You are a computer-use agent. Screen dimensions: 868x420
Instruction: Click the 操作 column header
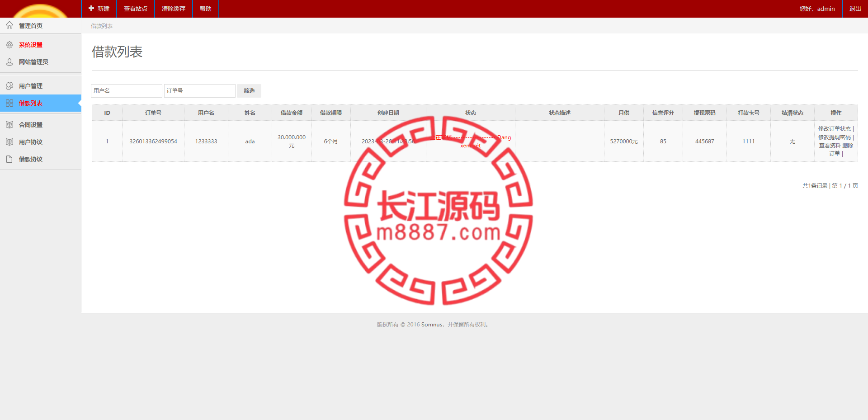tap(836, 113)
